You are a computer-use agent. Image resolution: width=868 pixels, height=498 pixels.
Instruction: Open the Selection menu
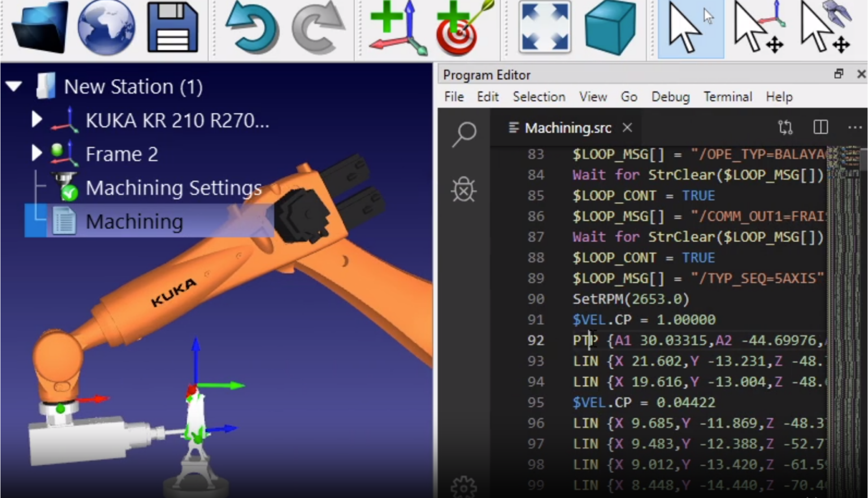[539, 97]
